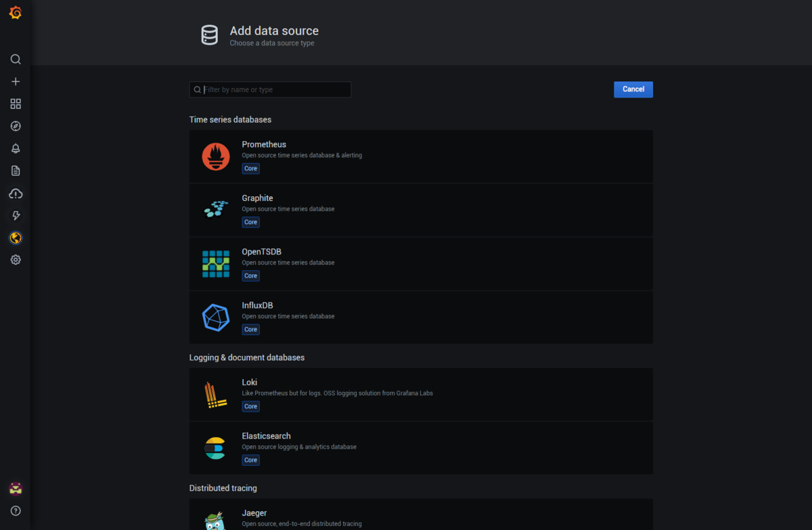Focus the Filter by name or type field
This screenshot has width=812, height=530.
click(270, 89)
